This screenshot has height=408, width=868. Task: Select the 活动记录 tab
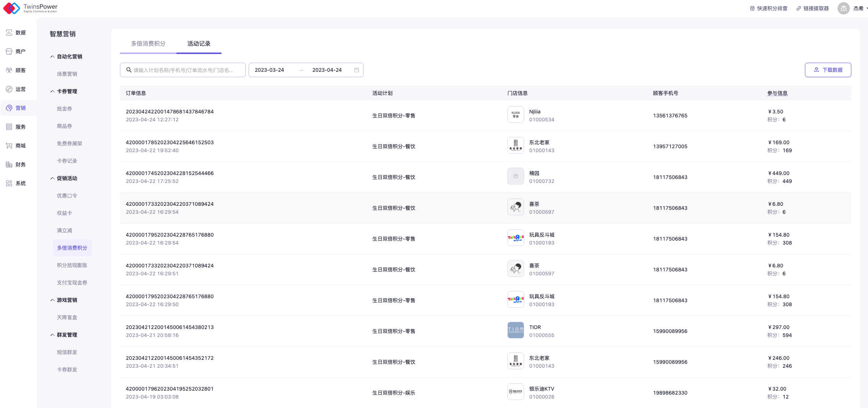coord(199,43)
